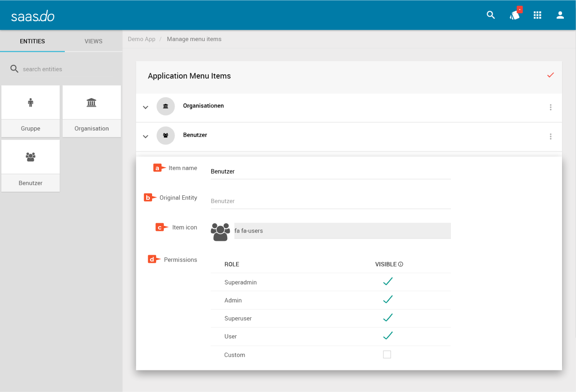The width and height of the screenshot is (576, 392).
Task: Collapse the Benutzer menu item chevron
Action: click(145, 137)
